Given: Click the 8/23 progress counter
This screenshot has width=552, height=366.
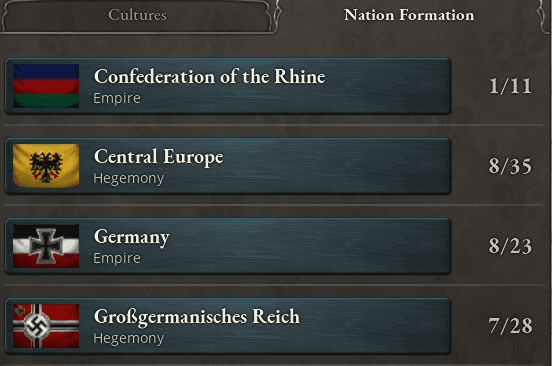Looking at the screenshot, I should click(510, 246).
